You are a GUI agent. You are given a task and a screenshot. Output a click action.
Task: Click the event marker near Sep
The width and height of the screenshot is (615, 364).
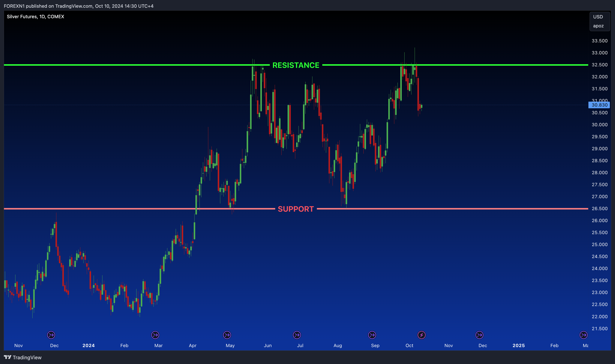[x=372, y=335]
